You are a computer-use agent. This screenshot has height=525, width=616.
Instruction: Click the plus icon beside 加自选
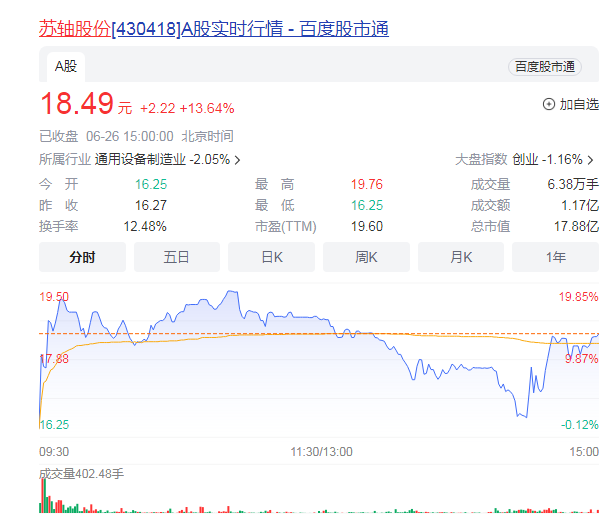click(x=548, y=104)
